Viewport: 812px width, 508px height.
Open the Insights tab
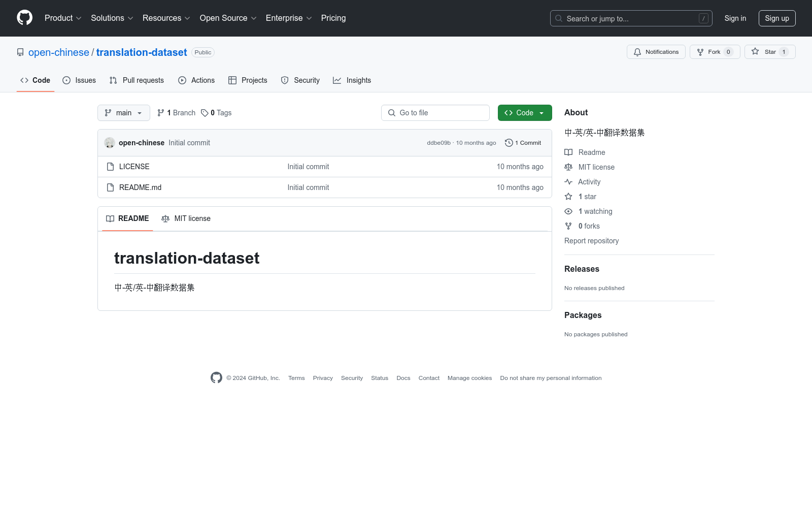click(x=352, y=80)
